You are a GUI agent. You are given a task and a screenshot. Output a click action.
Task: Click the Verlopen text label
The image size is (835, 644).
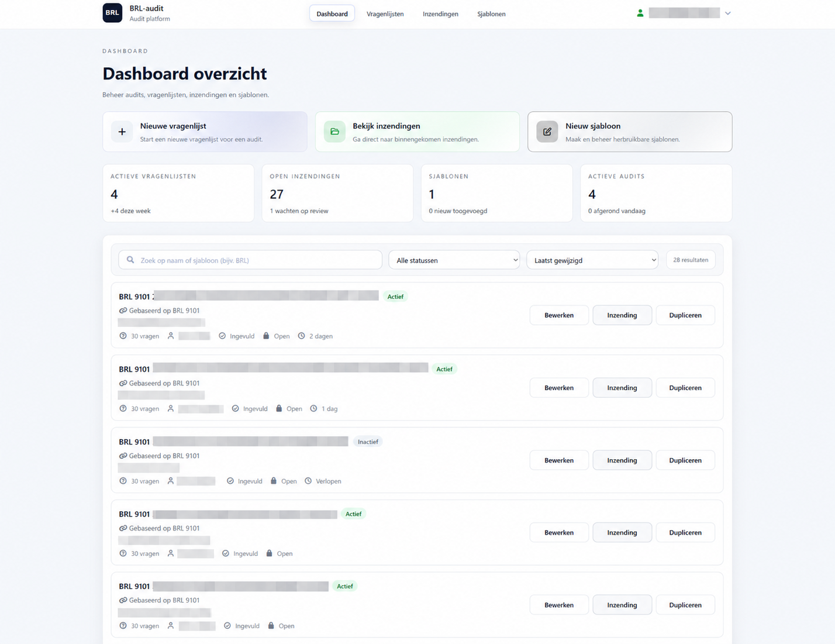329,481
